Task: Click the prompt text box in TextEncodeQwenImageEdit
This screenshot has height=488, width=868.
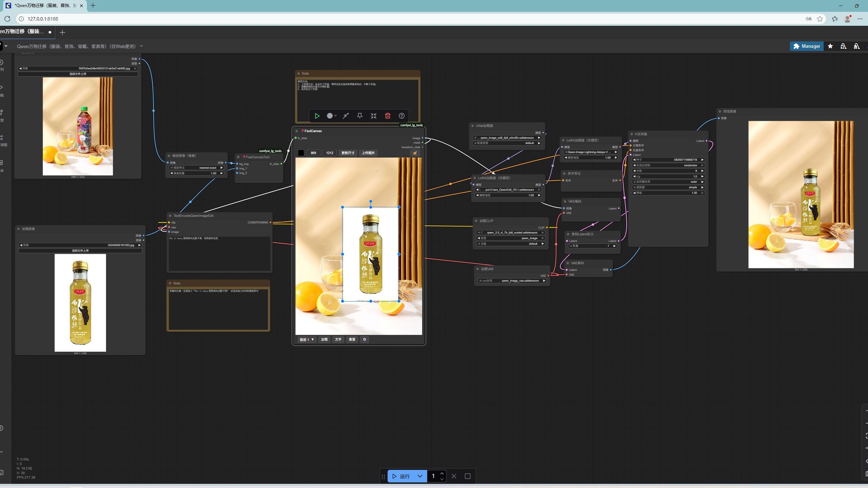Action: click(219, 253)
